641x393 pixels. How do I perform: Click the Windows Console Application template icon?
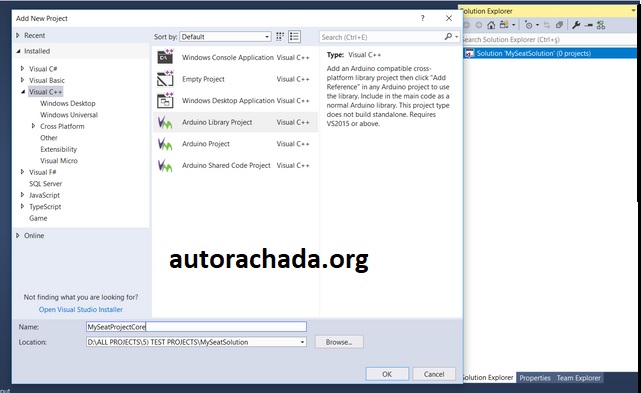coord(165,57)
